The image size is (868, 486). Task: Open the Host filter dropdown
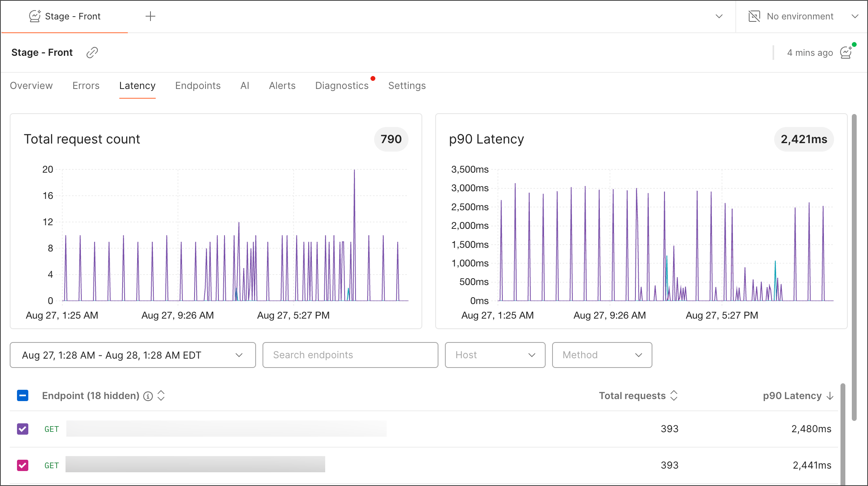pyautogui.click(x=495, y=355)
